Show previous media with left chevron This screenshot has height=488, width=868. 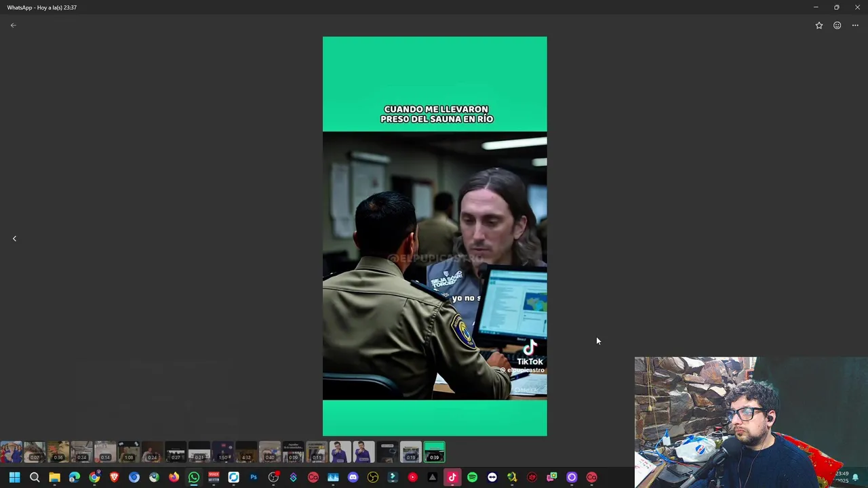point(14,239)
